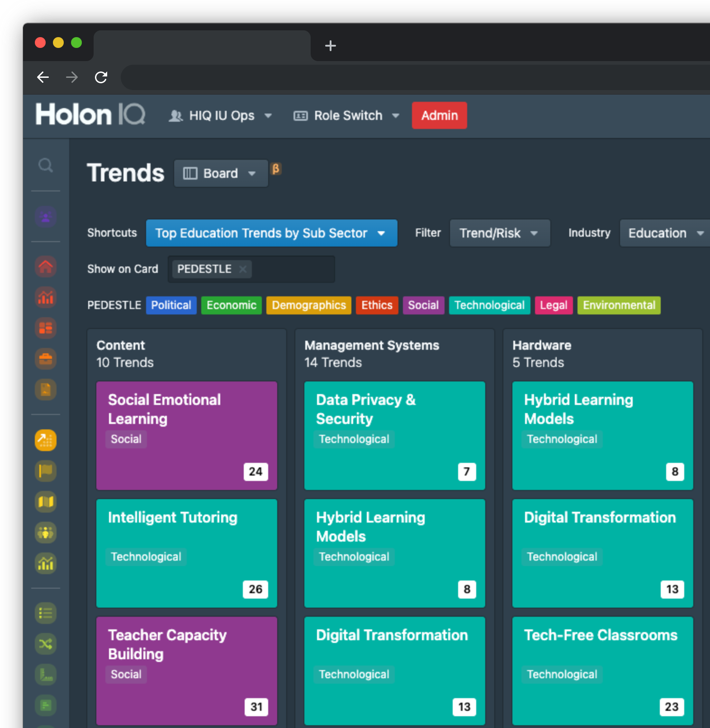Screen dimensions: 710x728
Task: Click the HolonIQ logo
Action: (x=90, y=114)
